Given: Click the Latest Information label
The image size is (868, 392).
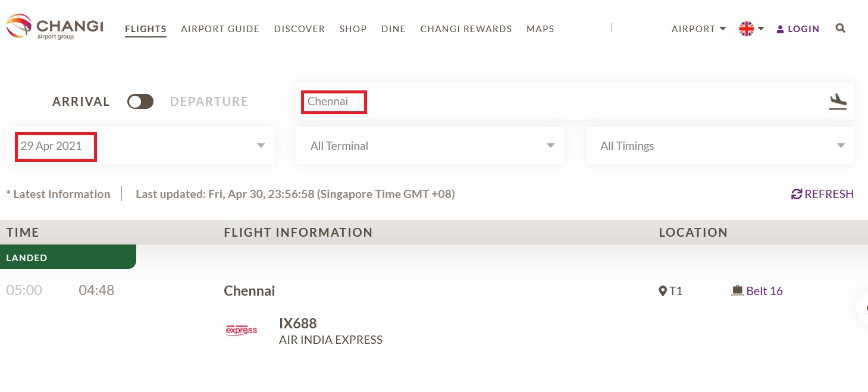Looking at the screenshot, I should coord(58,194).
